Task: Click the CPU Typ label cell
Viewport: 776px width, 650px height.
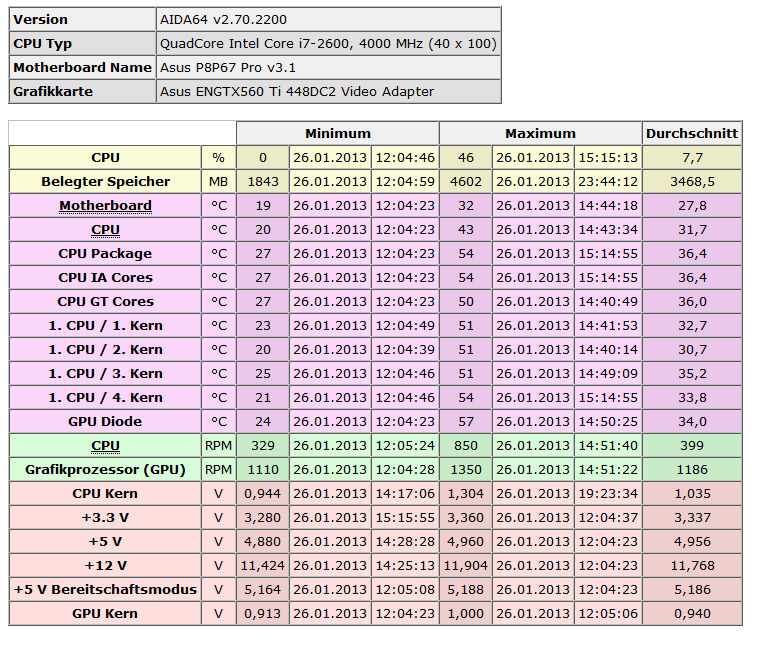Action: [x=83, y=44]
